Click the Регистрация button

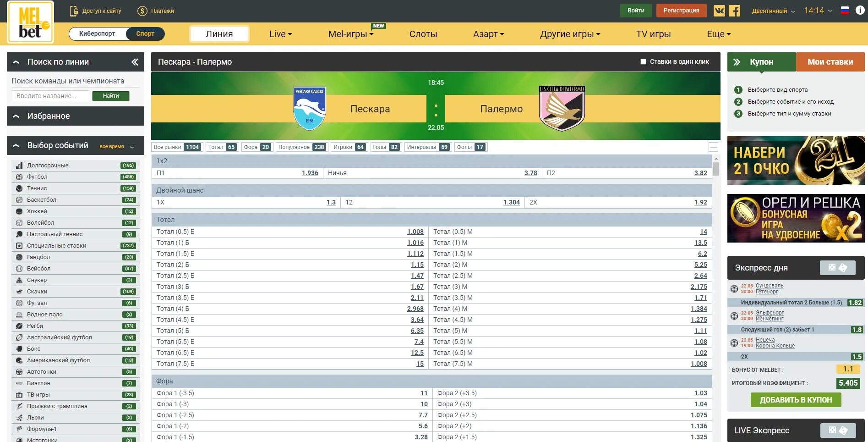[681, 11]
